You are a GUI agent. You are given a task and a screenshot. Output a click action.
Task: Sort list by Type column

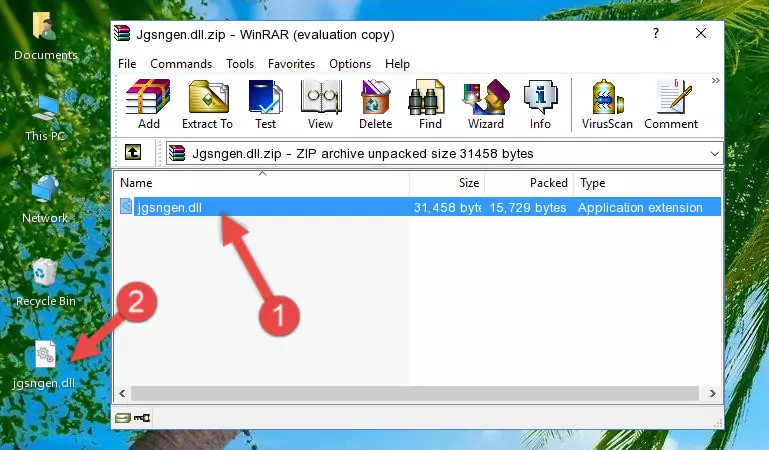(647, 183)
